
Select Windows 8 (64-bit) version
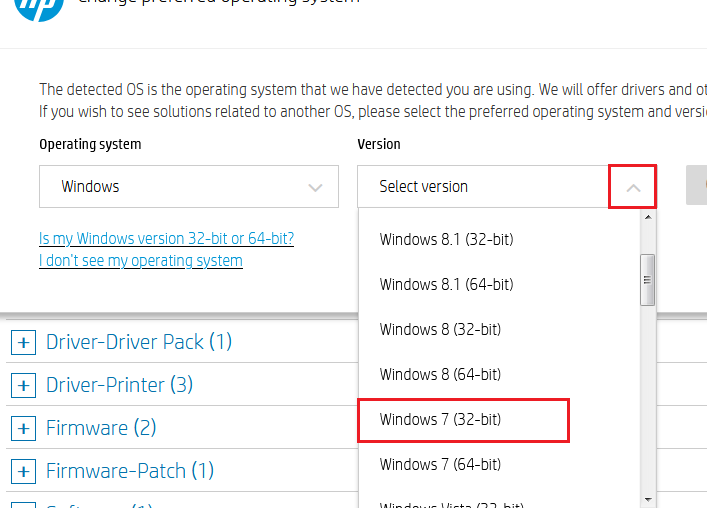(440, 375)
